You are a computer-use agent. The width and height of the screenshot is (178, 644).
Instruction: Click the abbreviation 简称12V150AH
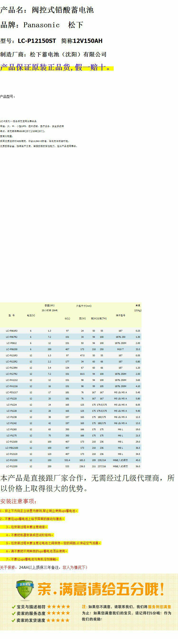pyautogui.click(x=82, y=41)
